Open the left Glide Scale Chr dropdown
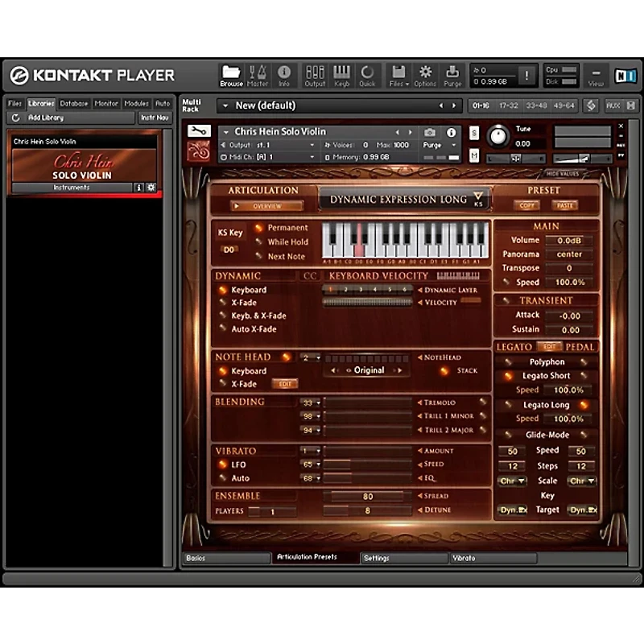 [512, 481]
